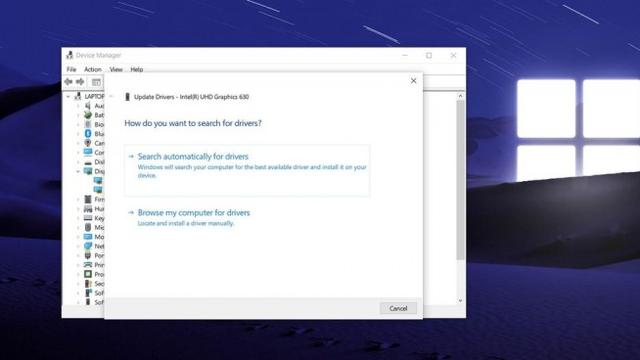Minimize the Device Manager window
This screenshot has width=640, height=360.
[405, 55]
